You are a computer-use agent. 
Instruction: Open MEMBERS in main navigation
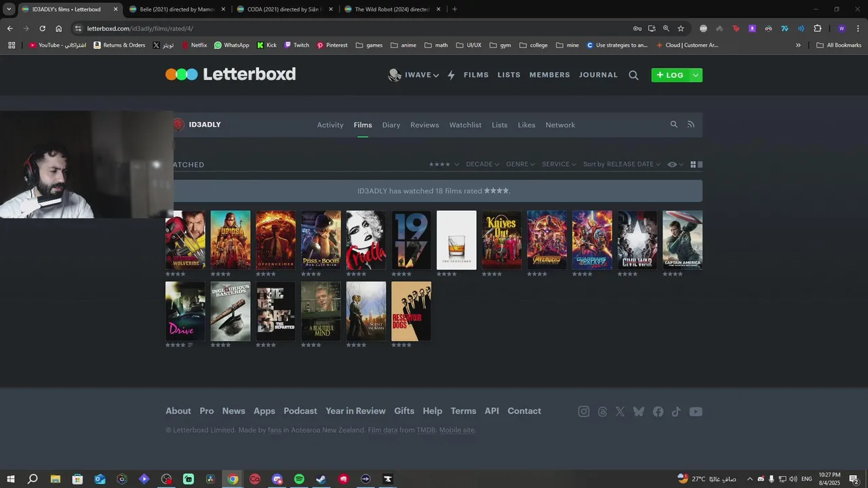click(x=550, y=75)
